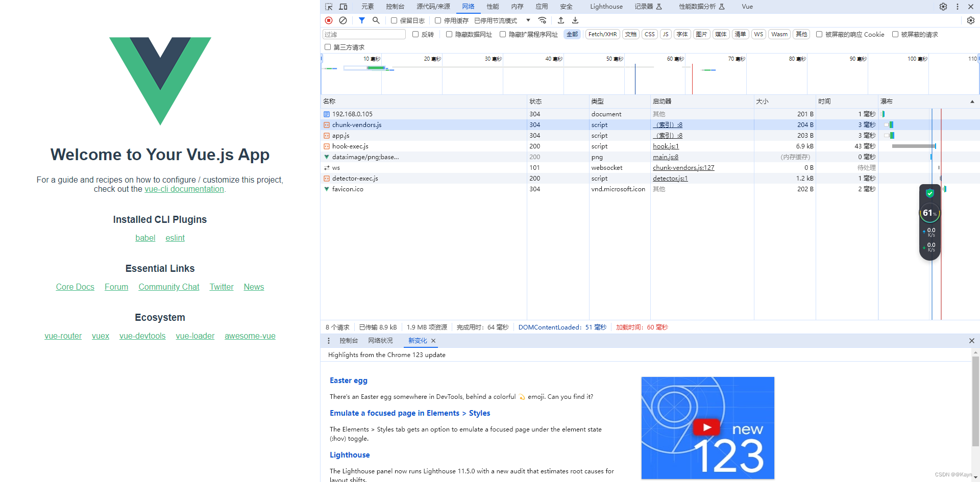
Task: Click the network overview timeline strip
Action: coord(650,74)
